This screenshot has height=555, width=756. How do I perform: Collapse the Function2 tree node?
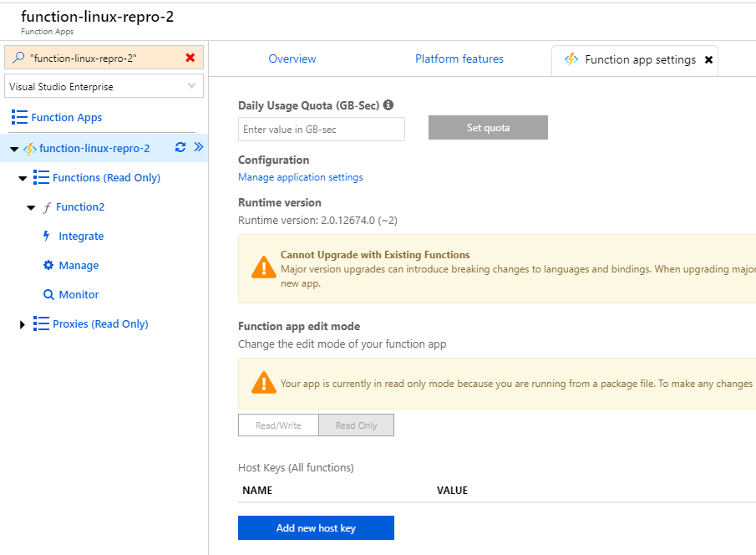click(30, 206)
